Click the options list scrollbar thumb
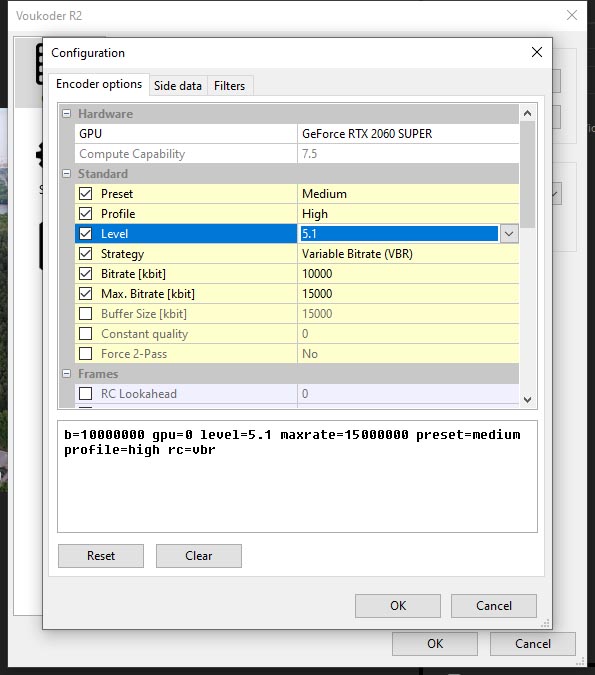This screenshot has height=675, width=595. [x=527, y=174]
